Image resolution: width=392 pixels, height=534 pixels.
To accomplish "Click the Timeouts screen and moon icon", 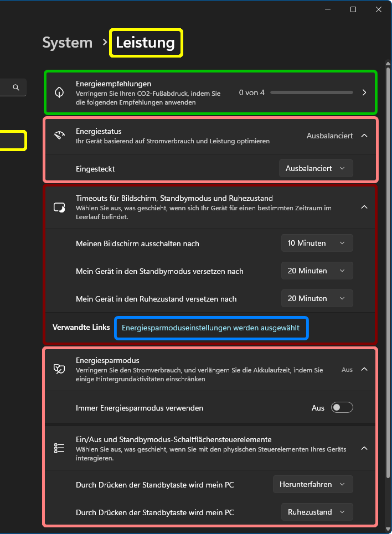I will point(59,207).
